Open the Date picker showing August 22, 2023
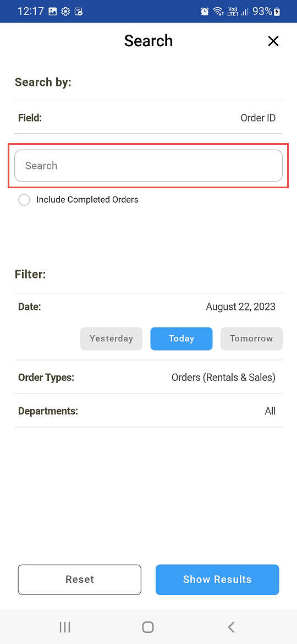This screenshot has height=644, width=297. (148, 307)
